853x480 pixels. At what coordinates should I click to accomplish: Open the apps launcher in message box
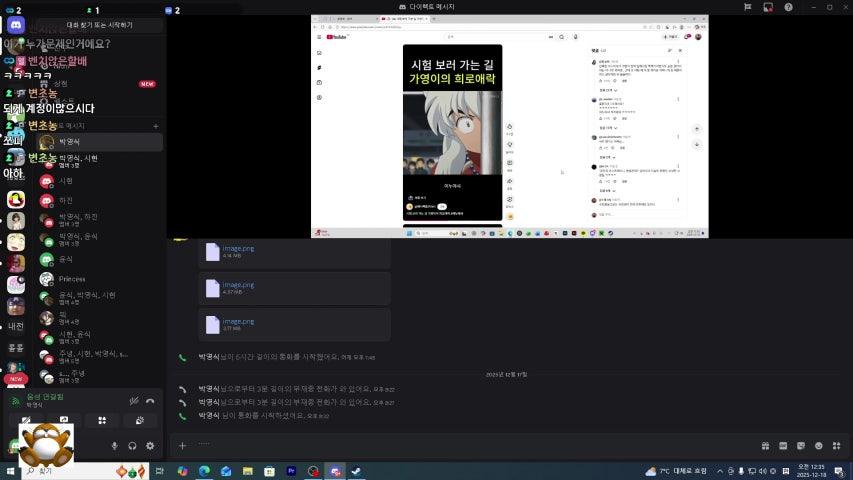(x=837, y=446)
